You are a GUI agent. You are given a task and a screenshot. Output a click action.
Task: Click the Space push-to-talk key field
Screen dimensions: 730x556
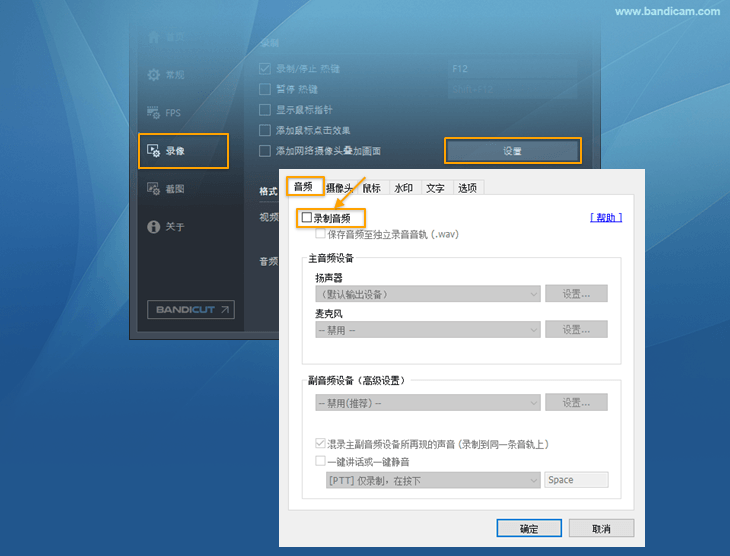click(576, 480)
